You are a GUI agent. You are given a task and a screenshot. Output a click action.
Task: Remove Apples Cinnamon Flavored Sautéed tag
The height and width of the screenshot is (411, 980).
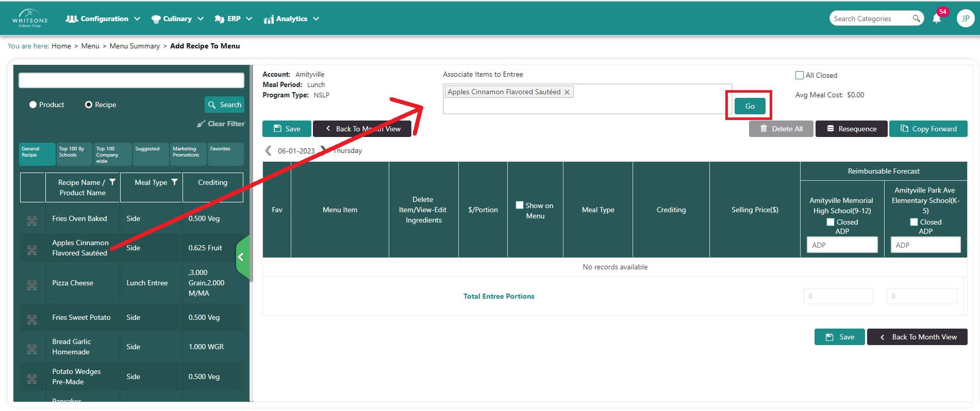point(567,92)
